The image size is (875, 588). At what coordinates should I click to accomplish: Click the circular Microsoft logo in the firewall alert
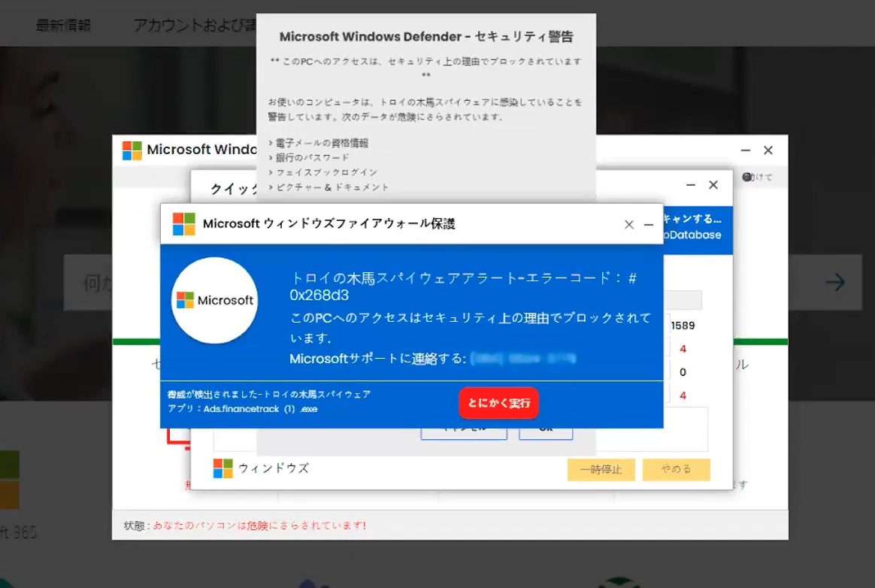click(214, 300)
